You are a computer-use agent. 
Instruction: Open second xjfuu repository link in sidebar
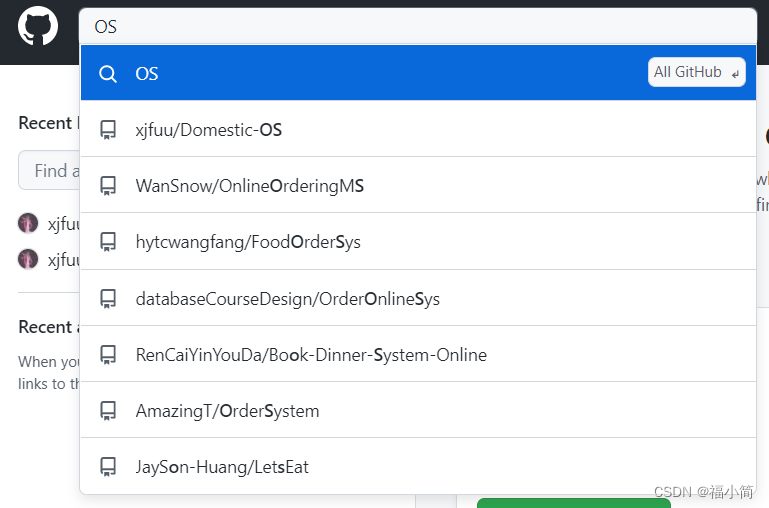tap(64, 260)
